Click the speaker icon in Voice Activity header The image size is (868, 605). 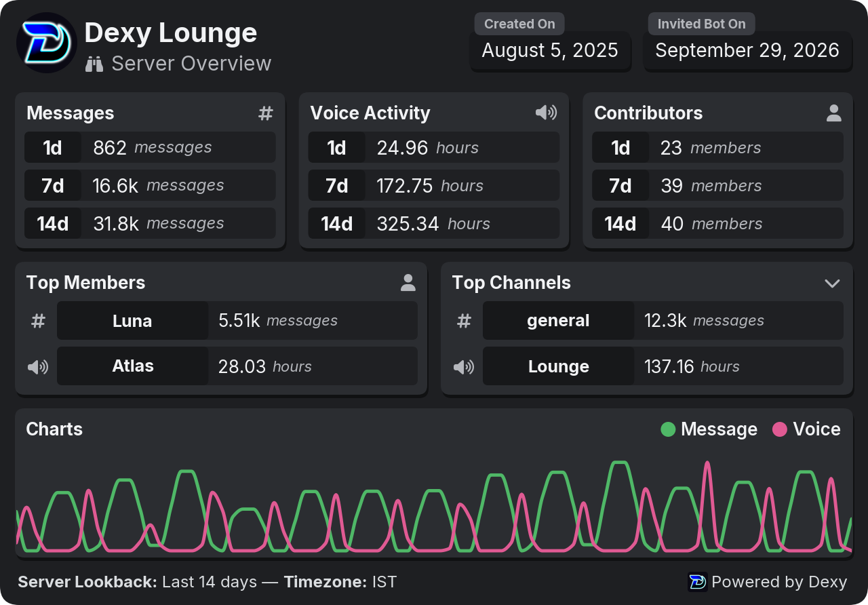pos(546,113)
